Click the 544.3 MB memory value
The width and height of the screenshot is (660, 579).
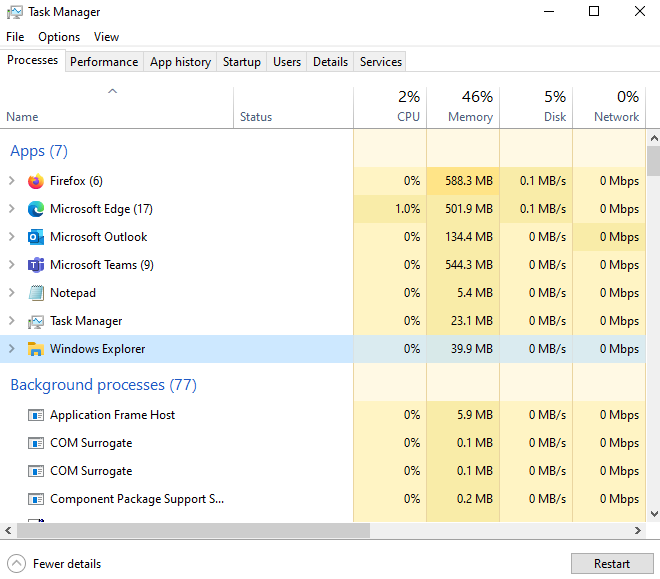[x=469, y=265]
